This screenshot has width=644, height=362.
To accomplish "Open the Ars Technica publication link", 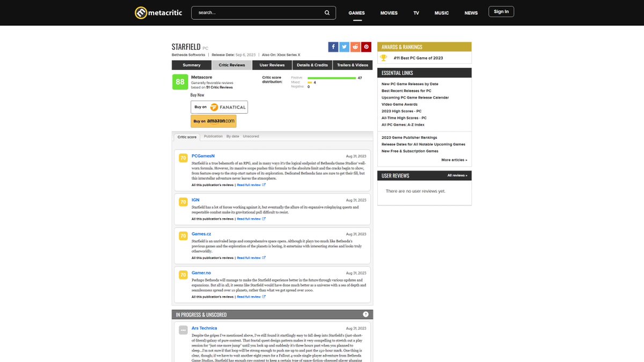I will click(x=204, y=328).
